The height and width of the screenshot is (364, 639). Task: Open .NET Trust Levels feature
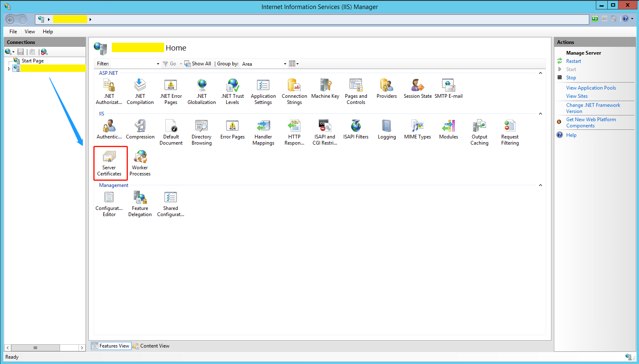pos(232,92)
